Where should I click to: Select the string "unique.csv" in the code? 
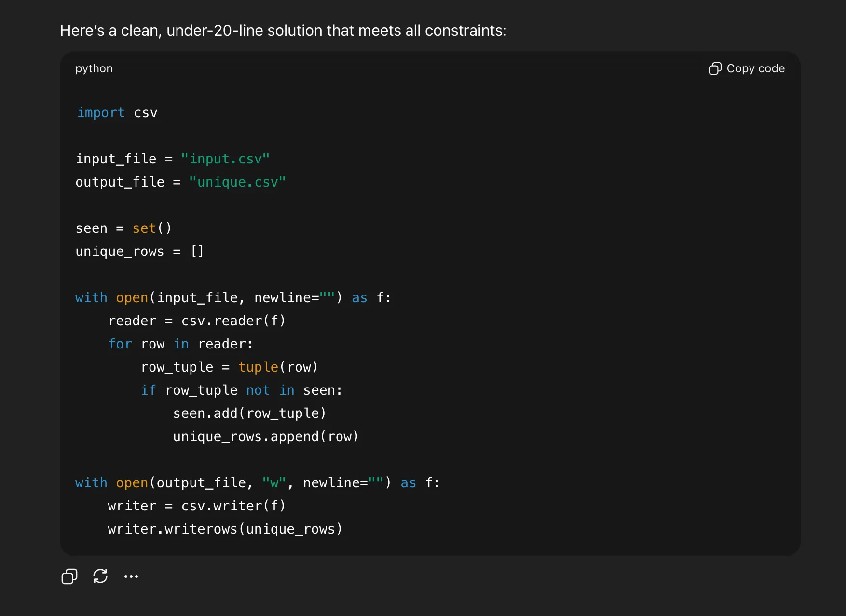[x=237, y=182]
